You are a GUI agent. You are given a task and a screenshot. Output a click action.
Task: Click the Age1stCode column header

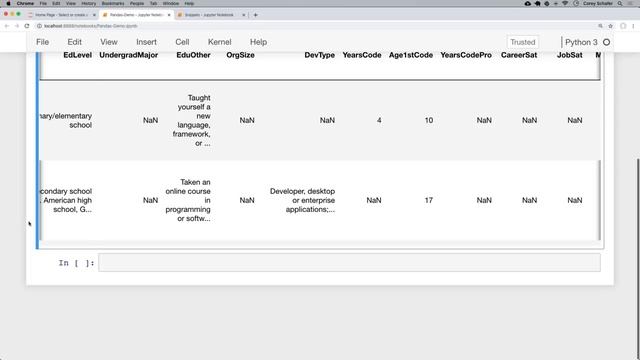(x=411, y=55)
